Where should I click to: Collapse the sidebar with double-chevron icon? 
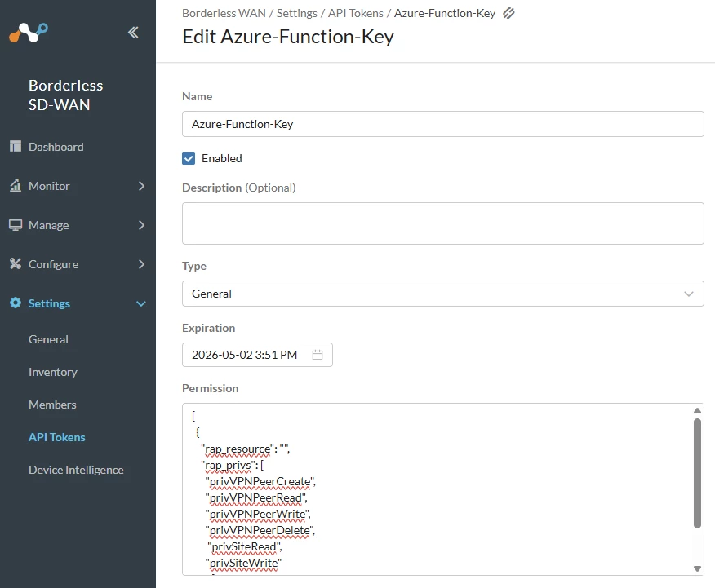tap(133, 33)
